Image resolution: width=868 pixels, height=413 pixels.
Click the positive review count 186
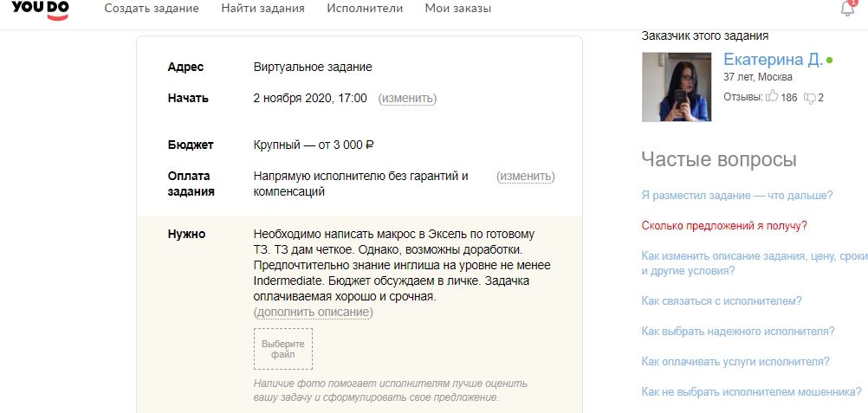[789, 98]
